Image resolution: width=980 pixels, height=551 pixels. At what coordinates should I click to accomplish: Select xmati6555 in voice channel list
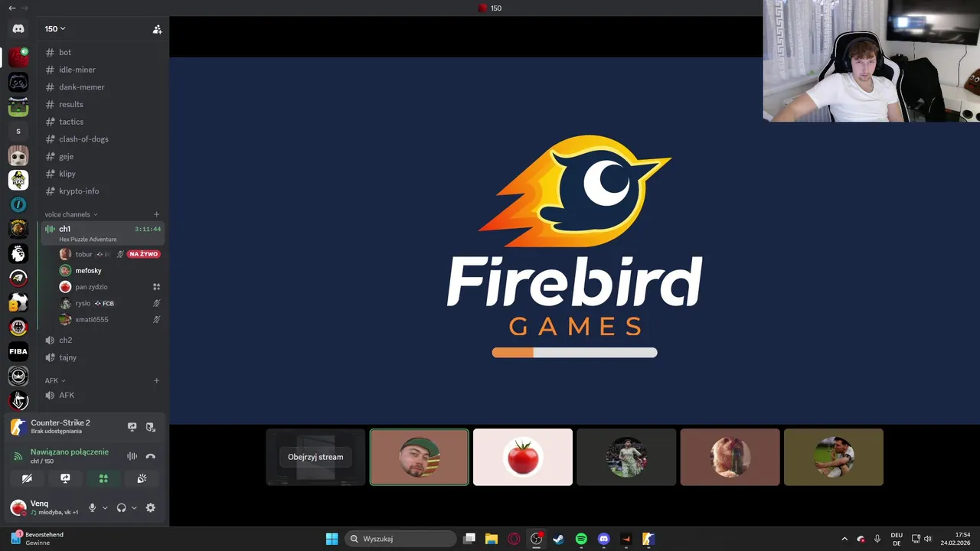click(109, 319)
